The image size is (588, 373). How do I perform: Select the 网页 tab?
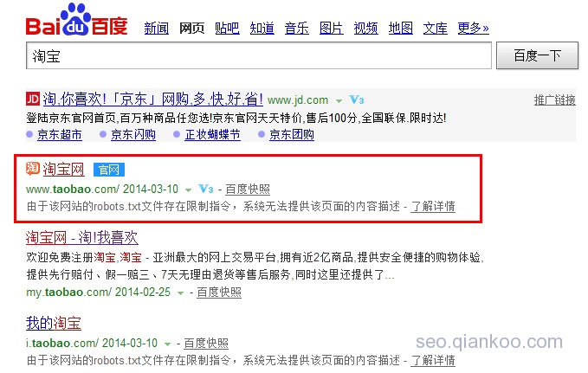tap(191, 28)
